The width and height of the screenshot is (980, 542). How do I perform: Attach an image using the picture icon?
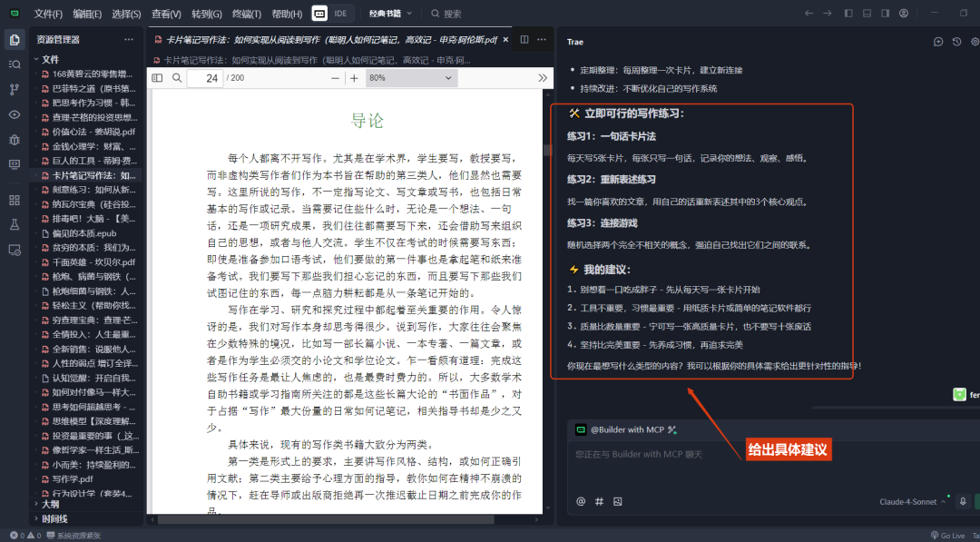[617, 501]
